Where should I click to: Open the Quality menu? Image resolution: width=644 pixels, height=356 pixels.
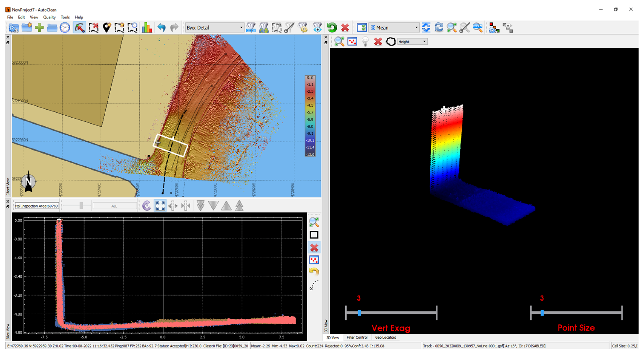click(x=49, y=17)
